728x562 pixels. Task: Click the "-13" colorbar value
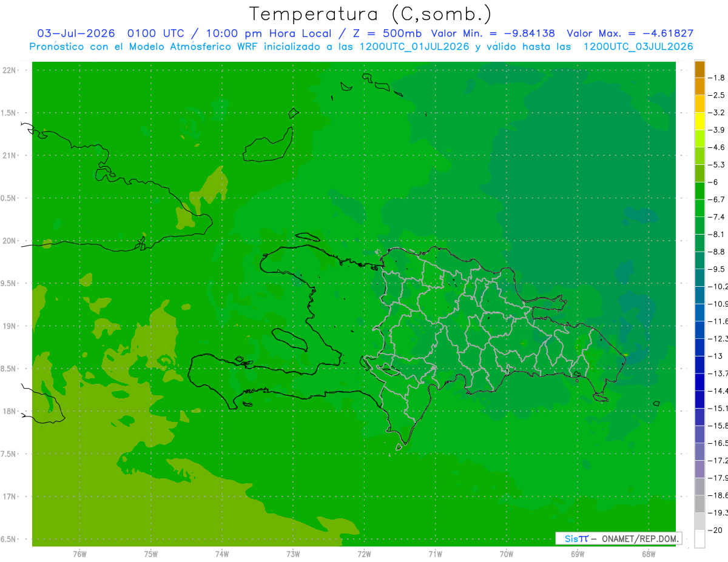pyautogui.click(x=715, y=356)
